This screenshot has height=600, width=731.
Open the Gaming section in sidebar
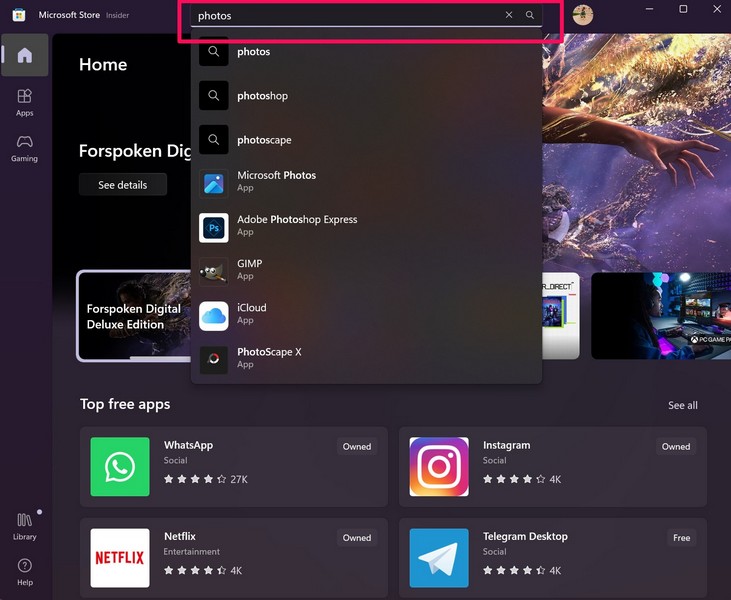pos(24,148)
